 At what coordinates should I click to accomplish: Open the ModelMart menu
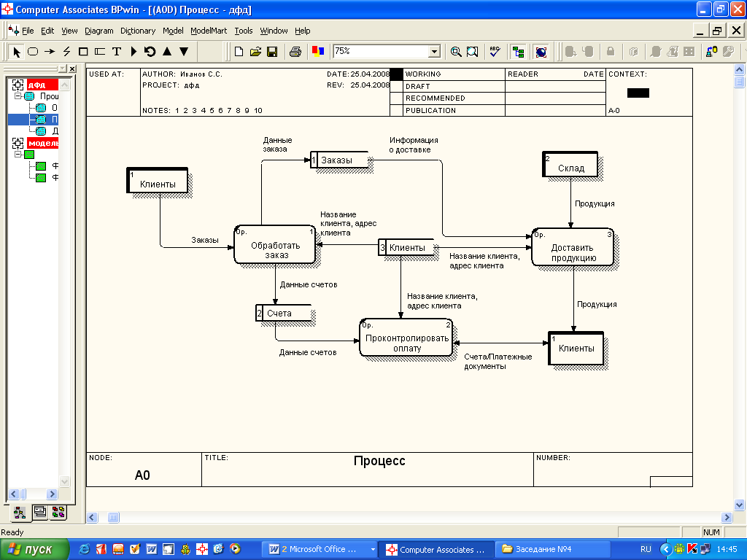(x=209, y=31)
